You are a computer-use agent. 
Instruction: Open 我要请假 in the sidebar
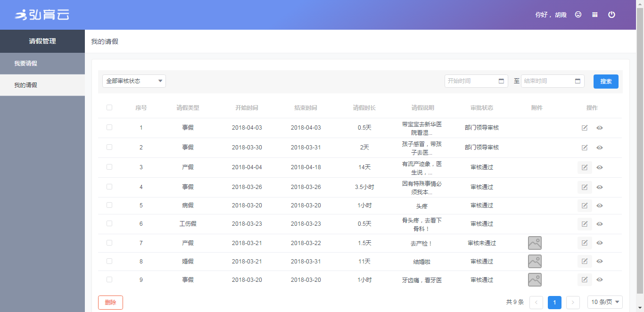pos(42,64)
